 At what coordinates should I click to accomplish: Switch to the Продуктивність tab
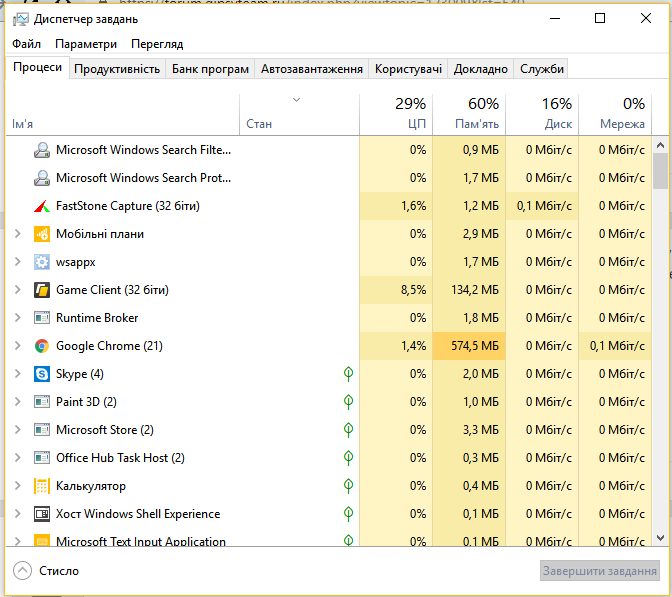117,69
